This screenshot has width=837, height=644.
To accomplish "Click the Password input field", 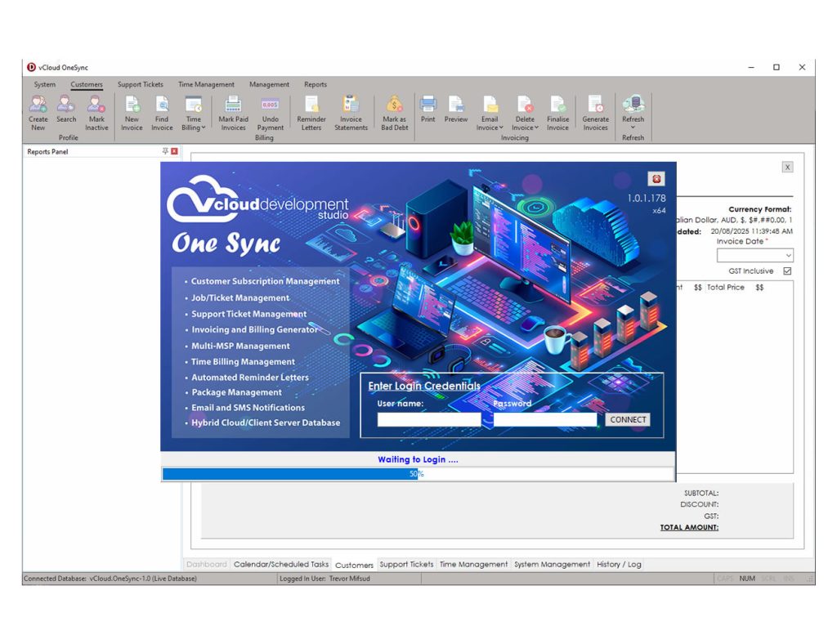I will click(x=545, y=420).
